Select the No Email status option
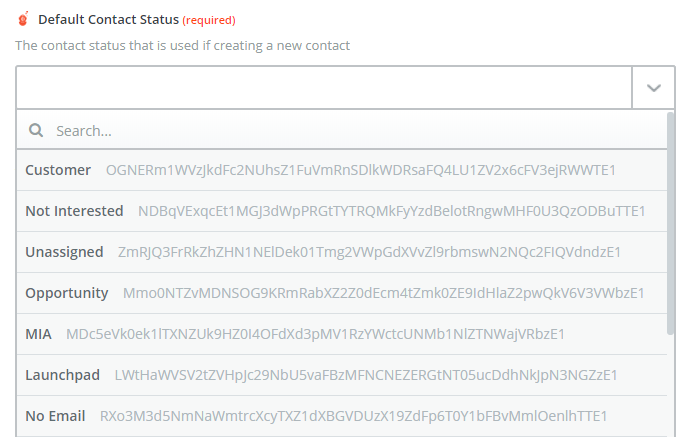 [x=342, y=416]
